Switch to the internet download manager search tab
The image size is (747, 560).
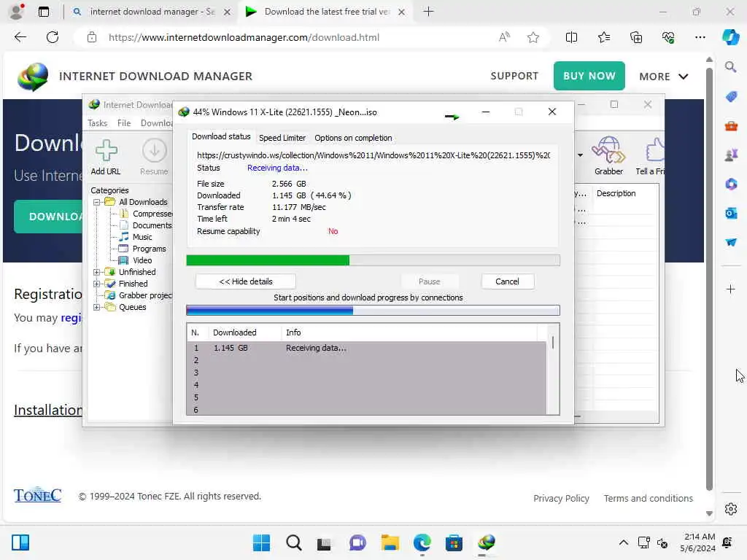152,12
